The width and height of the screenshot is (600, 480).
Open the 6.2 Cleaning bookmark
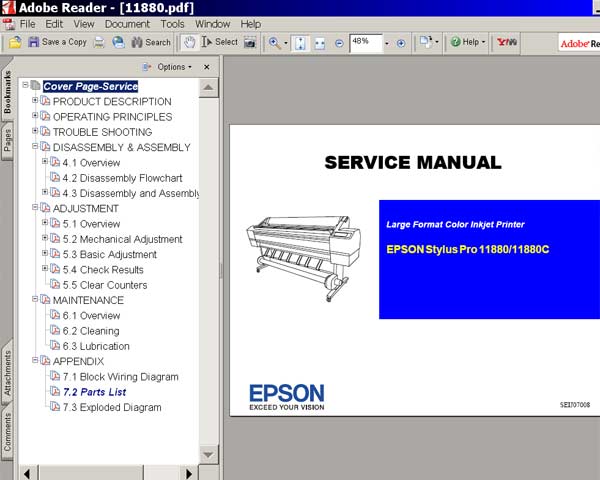(91, 331)
